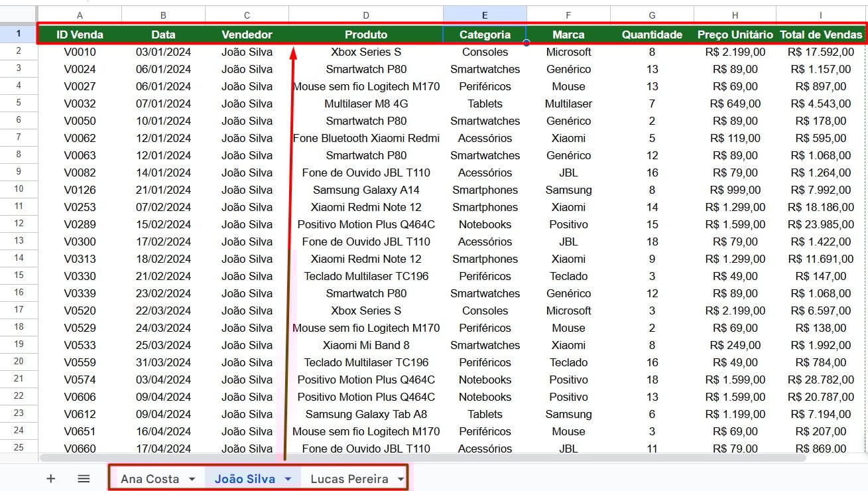Click 'Samsung Galaxy Tab A8' product cell

click(366, 414)
